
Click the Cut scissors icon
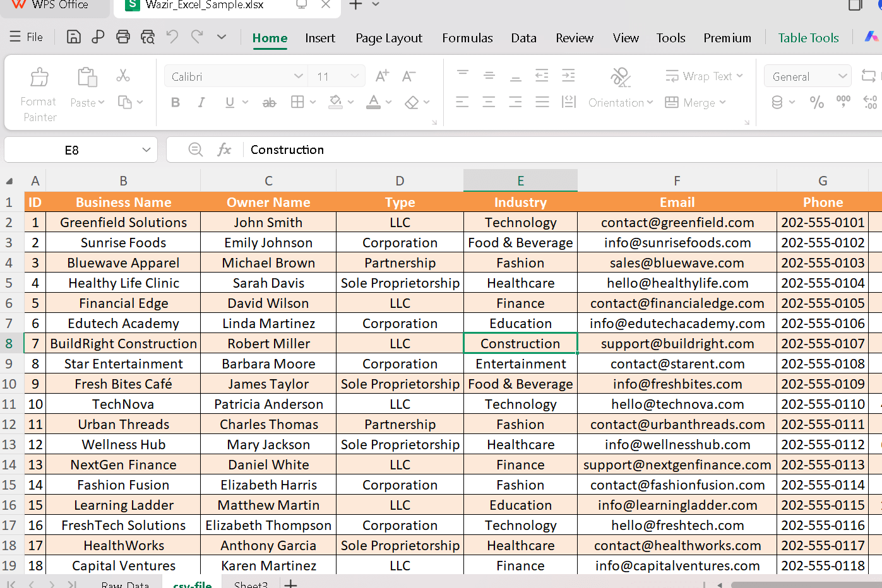pyautogui.click(x=123, y=76)
